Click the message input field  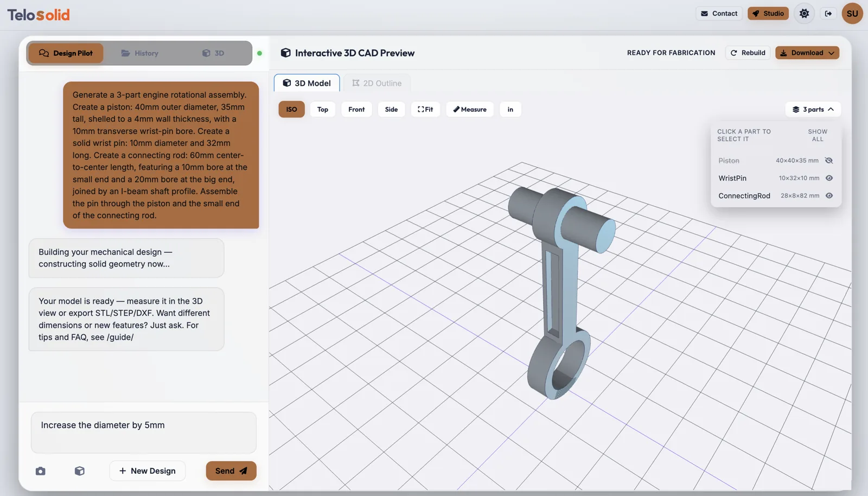pos(144,433)
